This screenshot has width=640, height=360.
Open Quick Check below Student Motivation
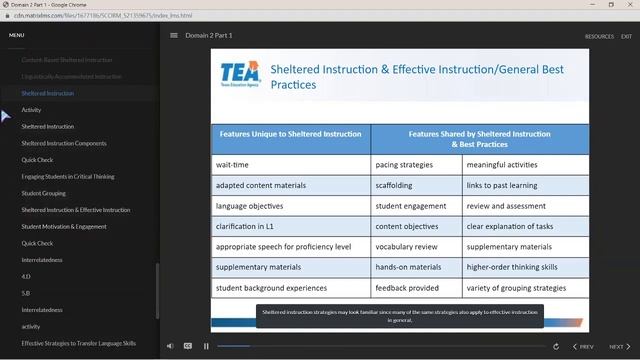(x=37, y=243)
